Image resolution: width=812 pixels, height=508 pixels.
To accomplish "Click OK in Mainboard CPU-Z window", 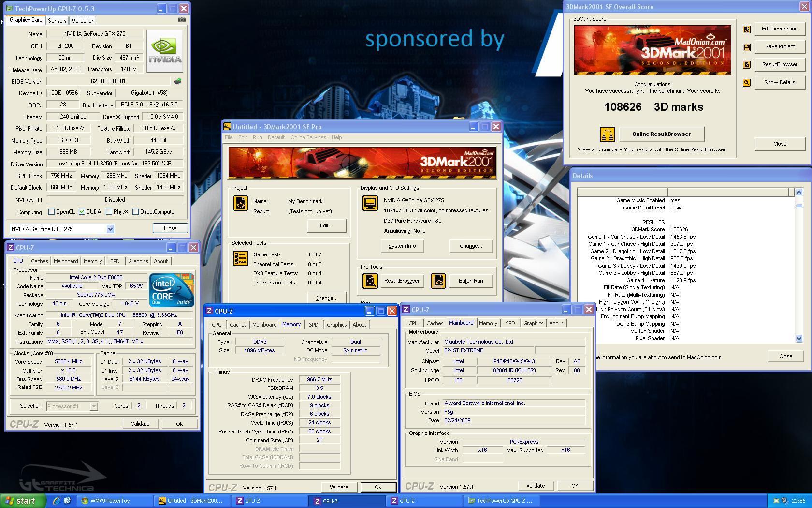I will tap(575, 486).
